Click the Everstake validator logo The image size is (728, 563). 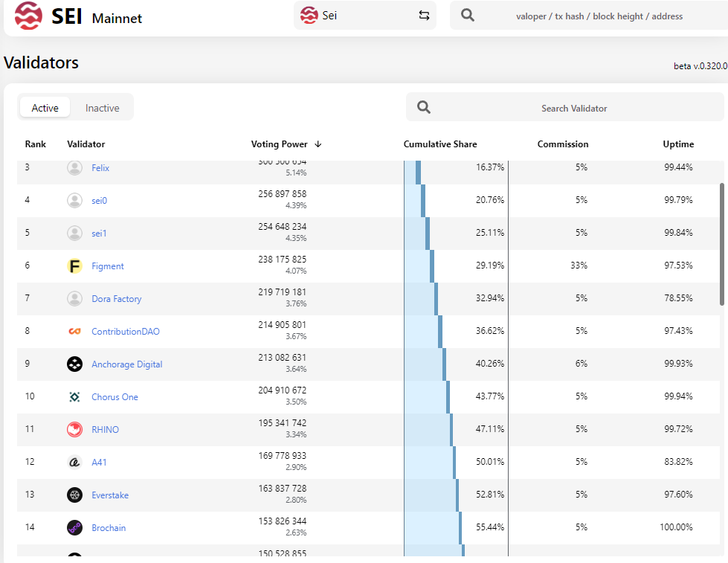click(x=74, y=495)
